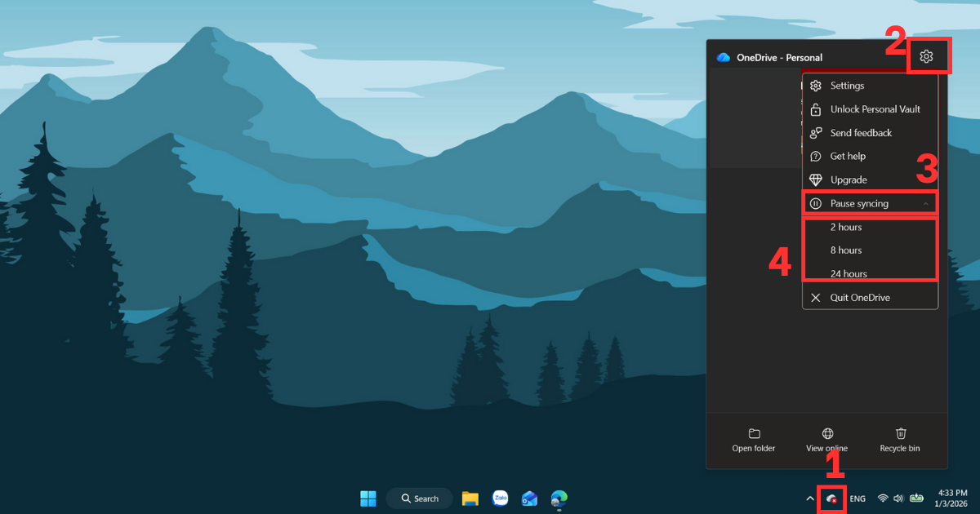
Task: Click the Wi-Fi network icon in tray
Action: coord(883,498)
